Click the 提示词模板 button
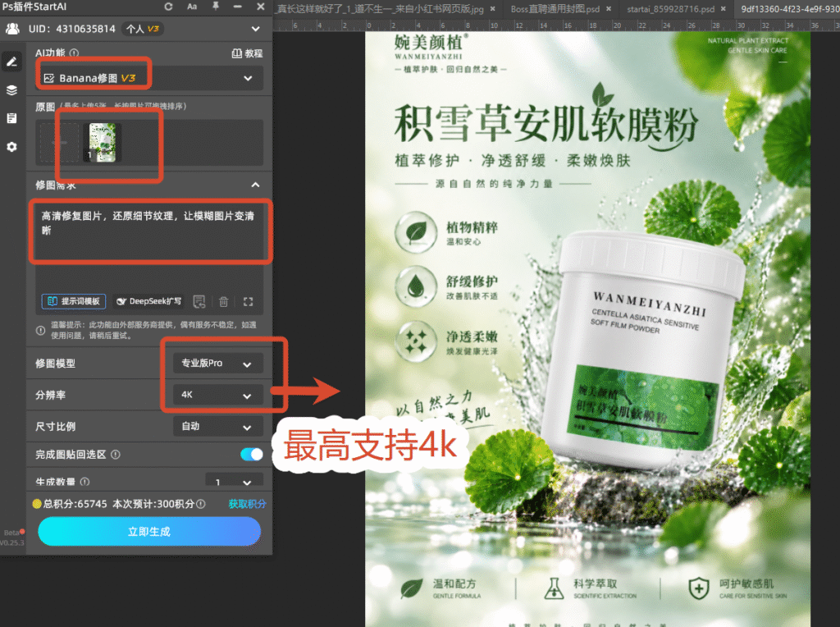This screenshot has height=627, width=840. click(x=74, y=301)
